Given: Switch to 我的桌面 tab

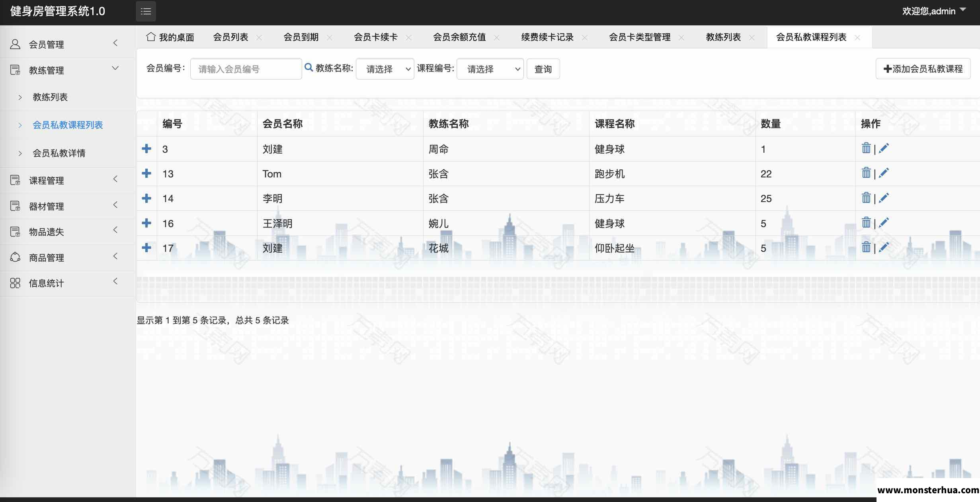Looking at the screenshot, I should pyautogui.click(x=170, y=37).
